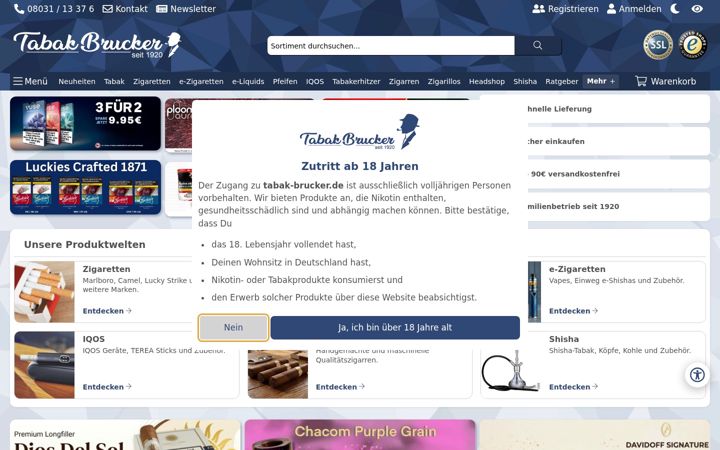Screen dimensions: 720x450
Task: Open the e-Liquids navigation item
Action: point(248,81)
